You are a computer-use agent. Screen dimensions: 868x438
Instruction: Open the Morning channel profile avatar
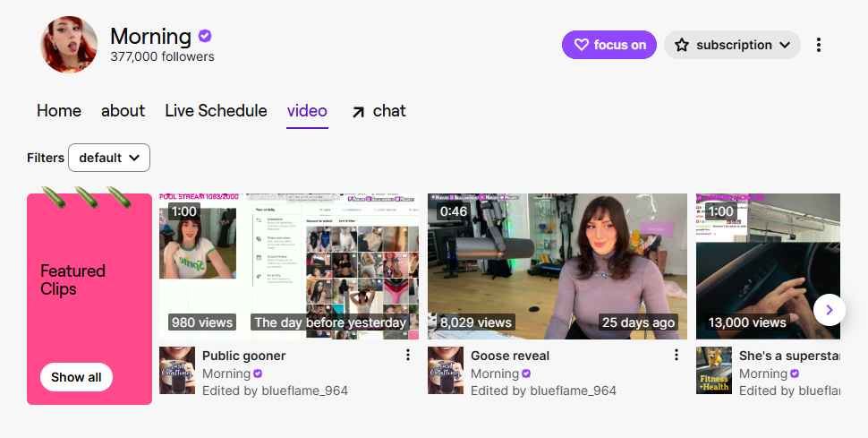coord(69,45)
